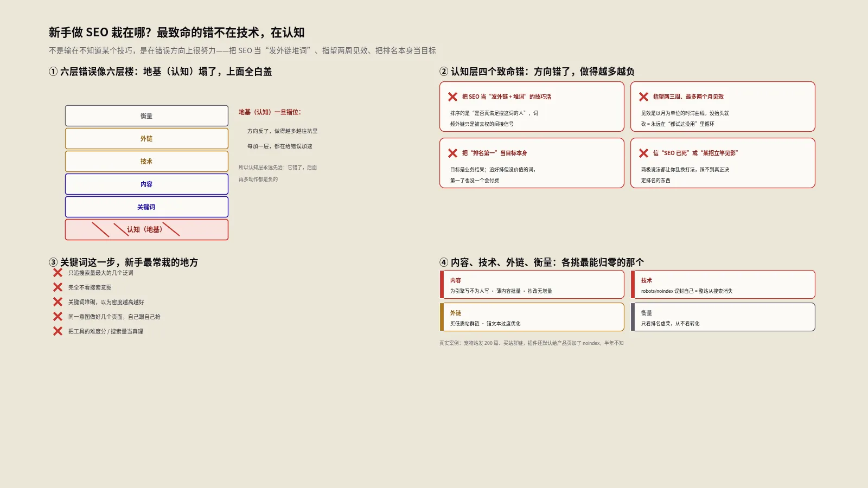Screen dimensions: 868x488
Task: Click the red X beside 把"排名第一"当目标本身
Action: tap(452, 153)
